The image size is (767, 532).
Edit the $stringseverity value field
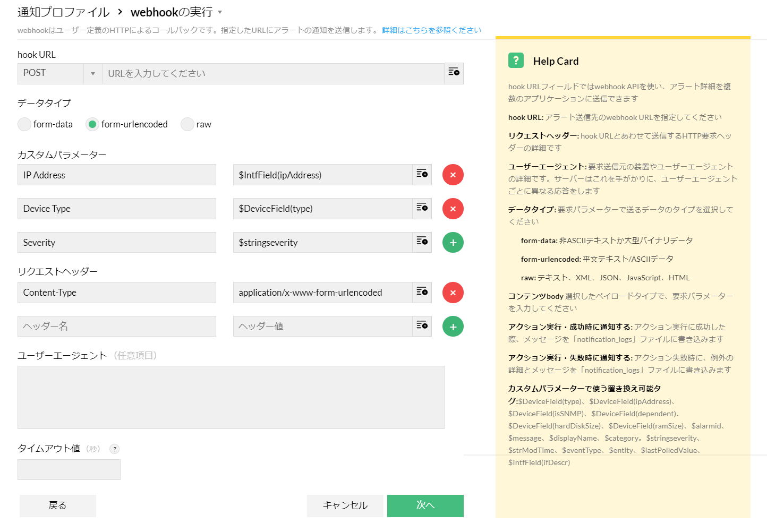pyautogui.click(x=323, y=243)
